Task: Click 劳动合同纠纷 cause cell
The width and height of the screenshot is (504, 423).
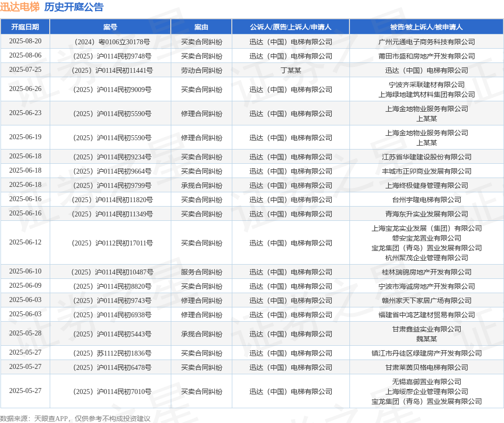Action: click(x=201, y=70)
